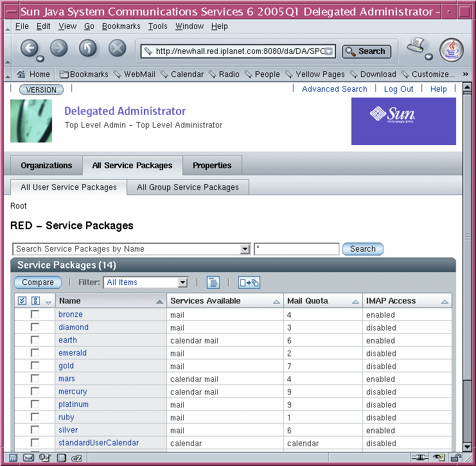Open the Print button options dropdown arrow
The width and height of the screenshot is (476, 466).
(x=428, y=56)
